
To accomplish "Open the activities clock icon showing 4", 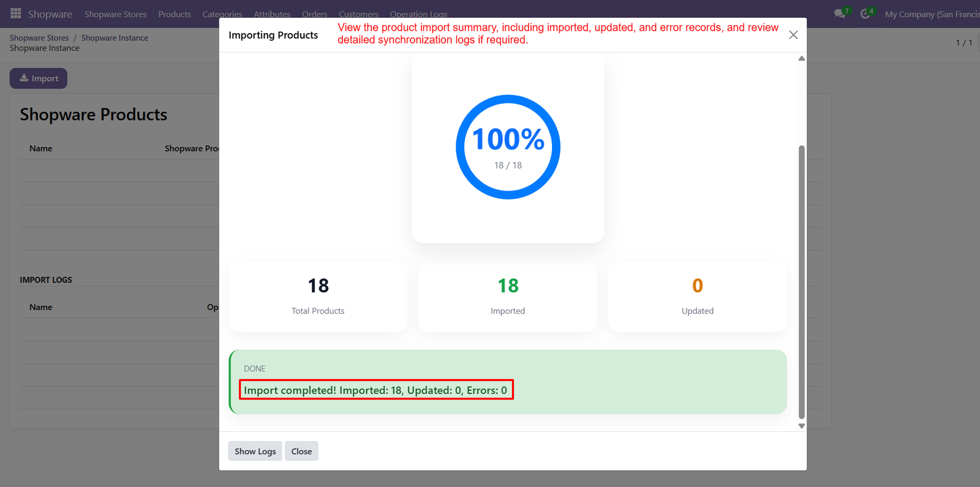I will 867,13.
